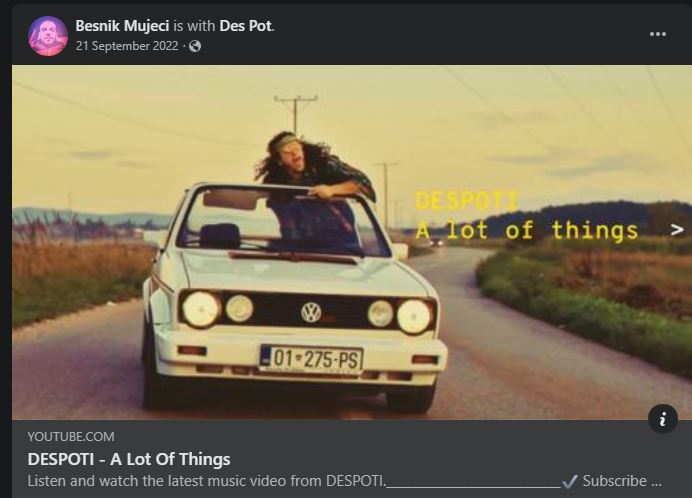Click the 01-275-PS license plate
Viewport: 692px width, 498px height.
coord(312,358)
